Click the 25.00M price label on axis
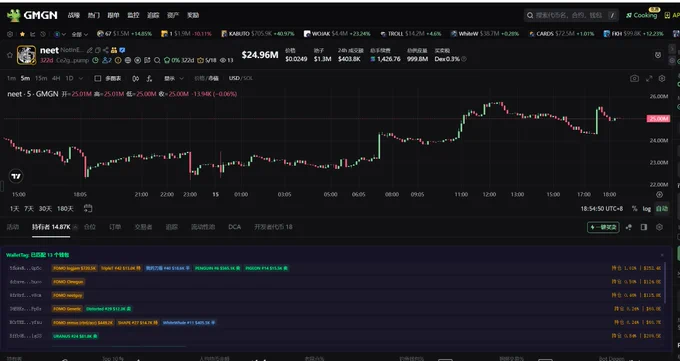680x361 pixels. pyautogui.click(x=658, y=118)
